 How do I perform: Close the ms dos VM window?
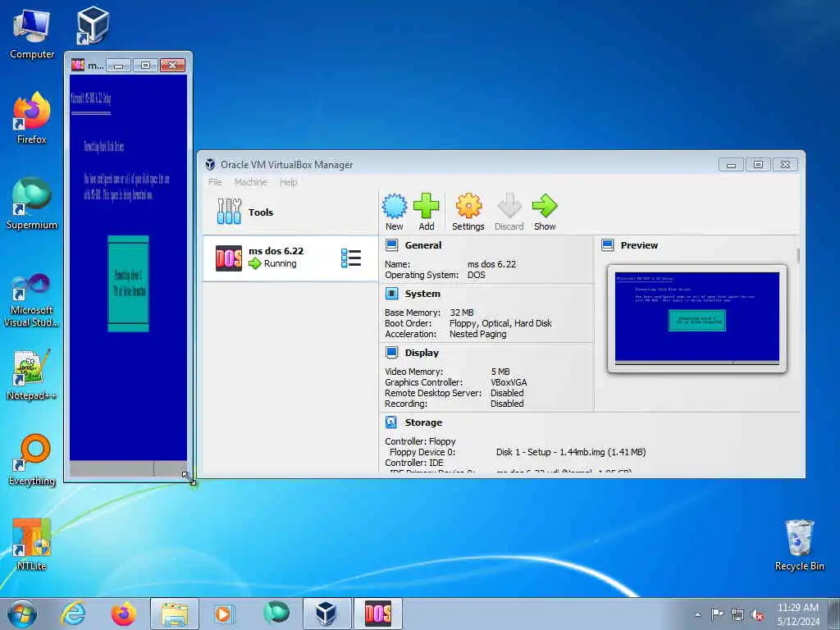coord(172,65)
